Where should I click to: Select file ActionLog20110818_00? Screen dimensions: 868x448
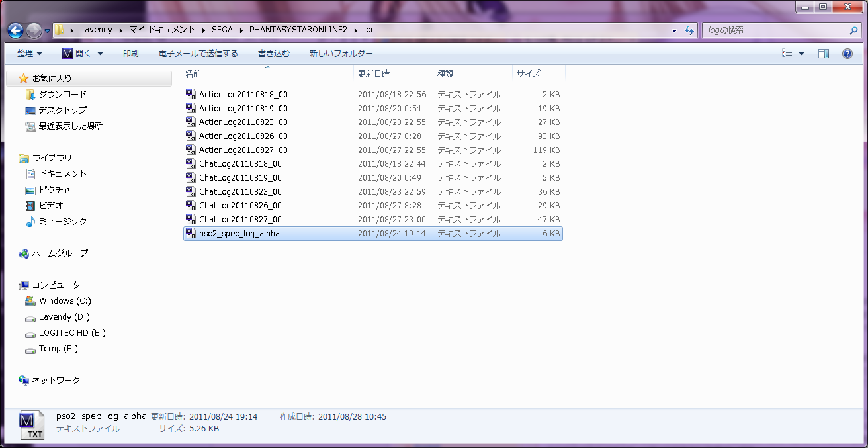click(x=373, y=94)
